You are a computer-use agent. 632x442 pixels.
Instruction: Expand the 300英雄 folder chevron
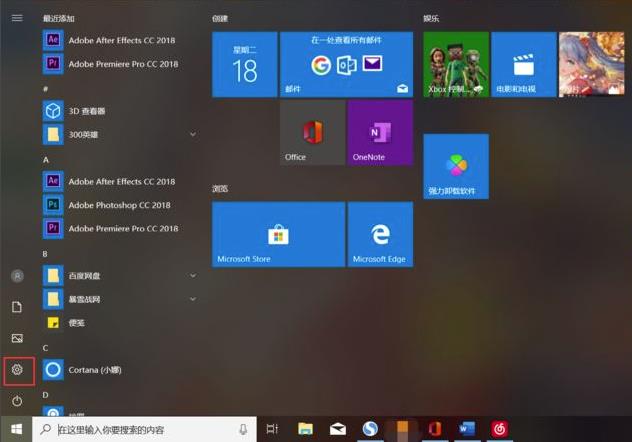[192, 133]
